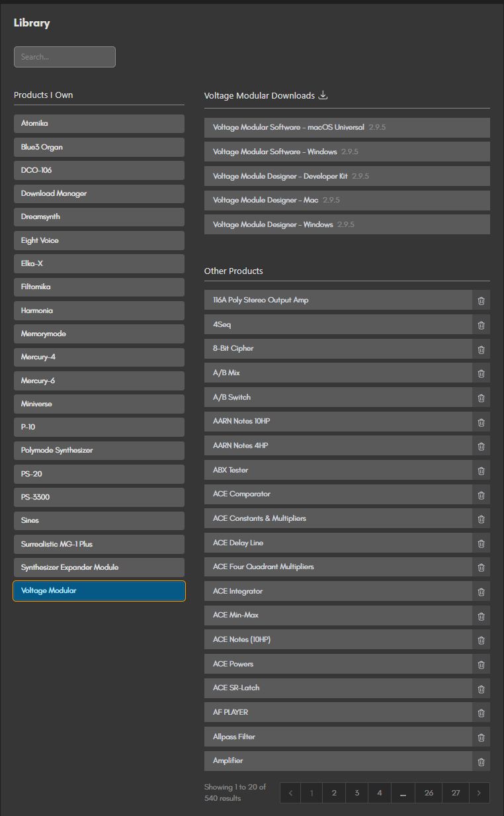Viewport: 504px width, 816px height.
Task: Choose Filtomika from owned products
Action: click(99, 287)
